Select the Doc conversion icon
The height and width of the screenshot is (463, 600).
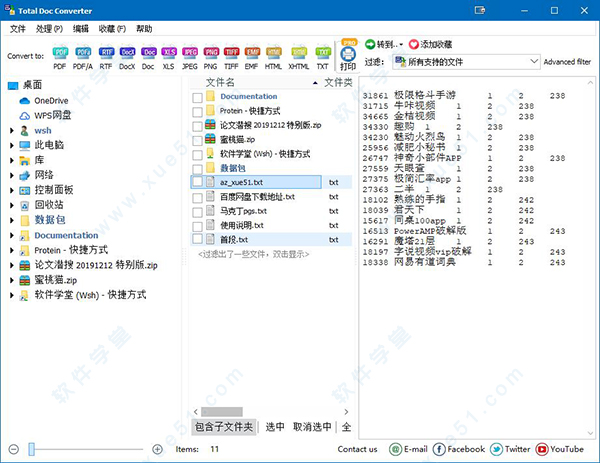(148, 53)
